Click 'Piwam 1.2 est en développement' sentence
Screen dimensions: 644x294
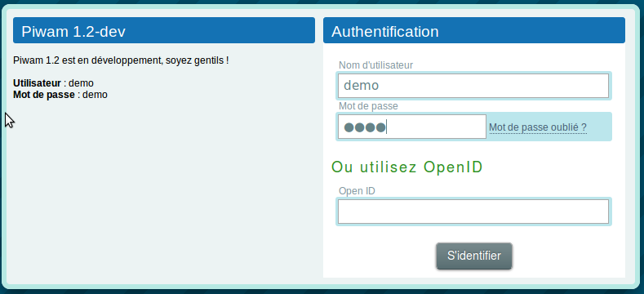tap(121, 60)
